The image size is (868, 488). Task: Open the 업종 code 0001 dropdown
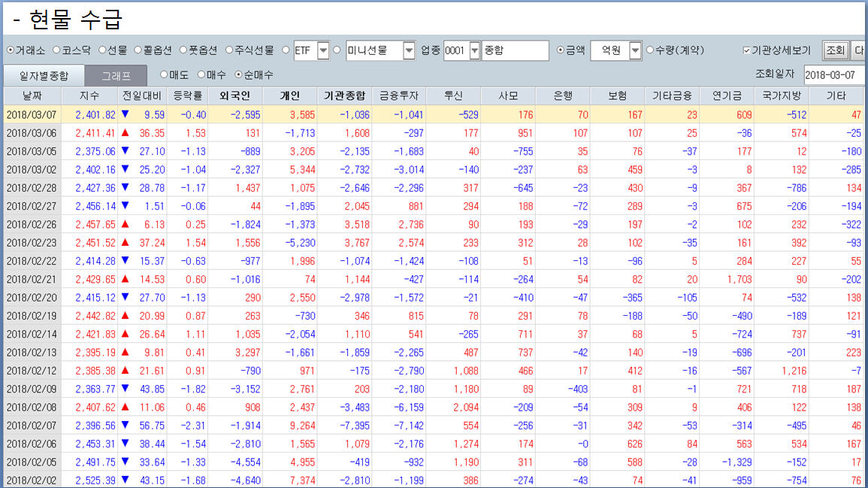pyautogui.click(x=474, y=50)
